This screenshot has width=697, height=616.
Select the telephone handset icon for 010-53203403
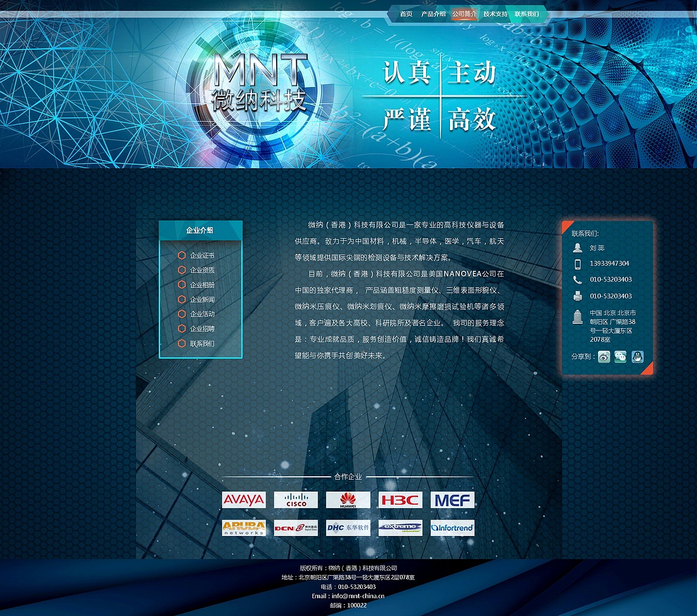pos(577,278)
